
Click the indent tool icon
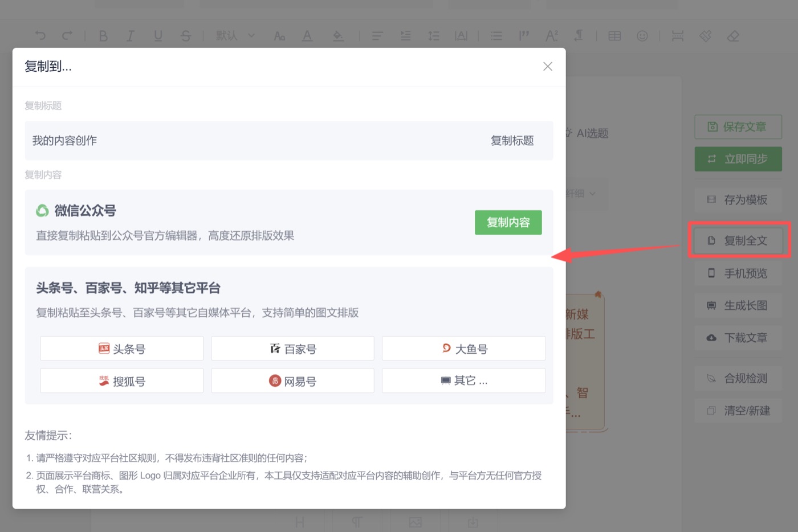(406, 36)
